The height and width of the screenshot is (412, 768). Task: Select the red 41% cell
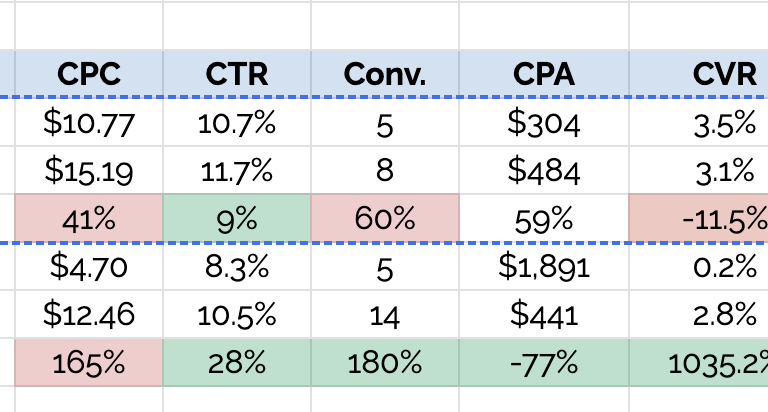point(89,218)
